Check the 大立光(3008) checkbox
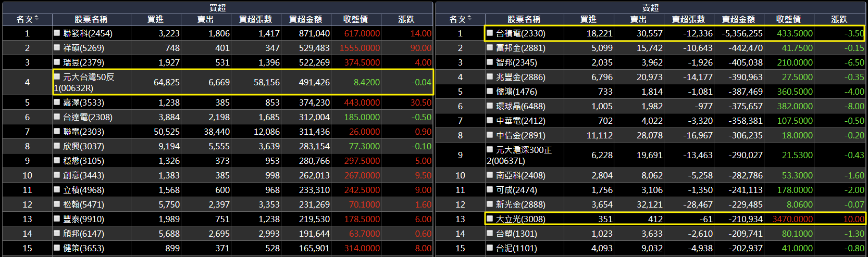Viewport: 868px width, 257px height. point(490,219)
